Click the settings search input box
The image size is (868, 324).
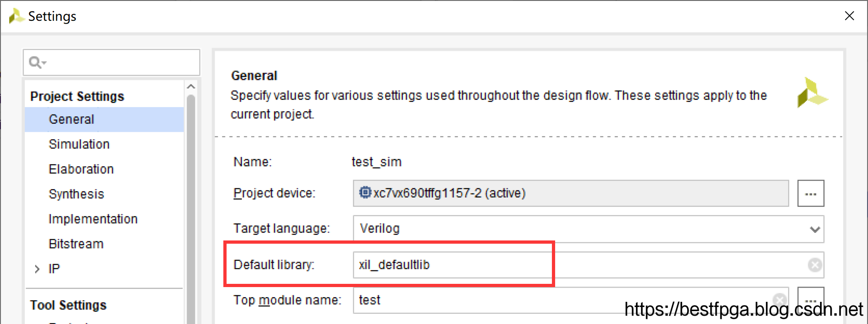[111, 62]
